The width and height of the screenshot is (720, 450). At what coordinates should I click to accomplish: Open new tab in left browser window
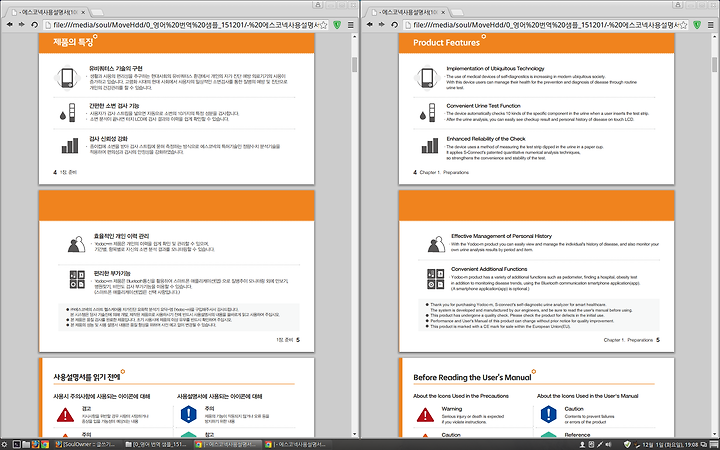point(97,12)
